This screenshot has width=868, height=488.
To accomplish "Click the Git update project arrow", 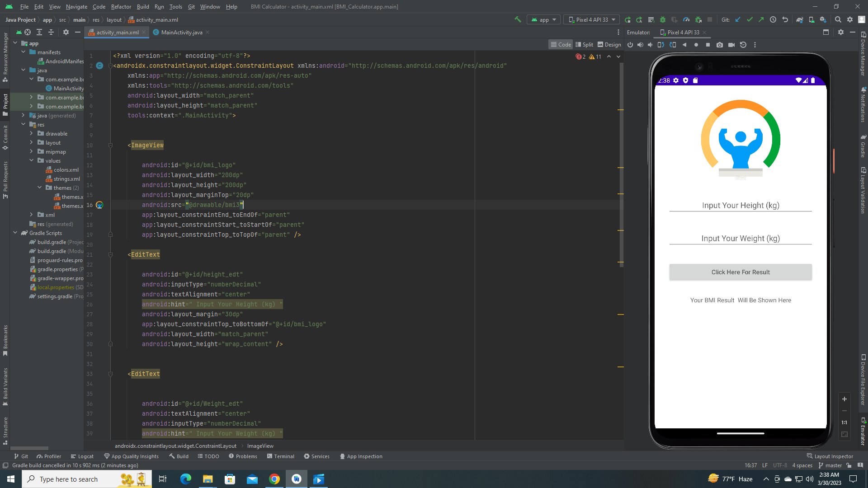I will point(738,19).
